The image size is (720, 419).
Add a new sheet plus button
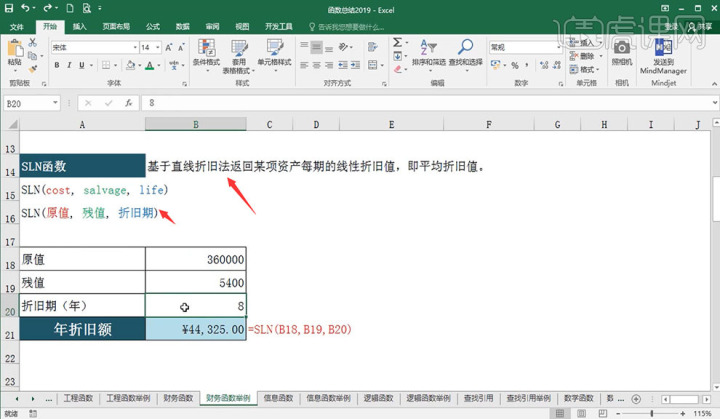click(x=636, y=399)
